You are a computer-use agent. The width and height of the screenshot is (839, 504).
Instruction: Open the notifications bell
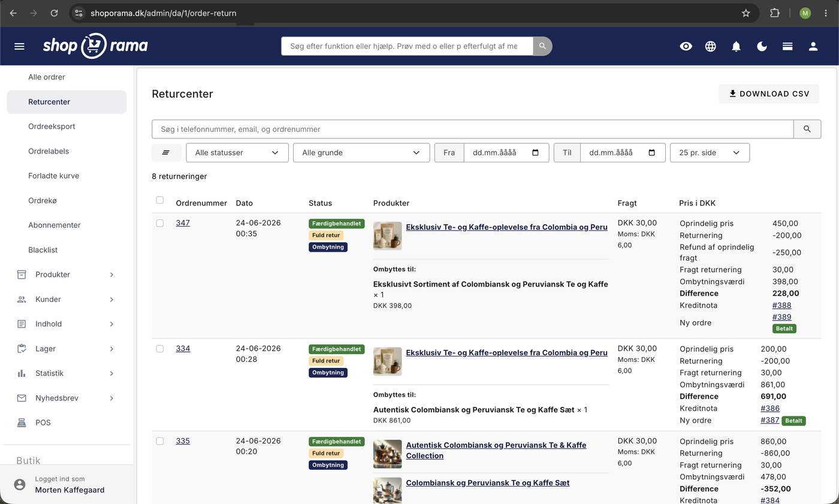point(737,46)
